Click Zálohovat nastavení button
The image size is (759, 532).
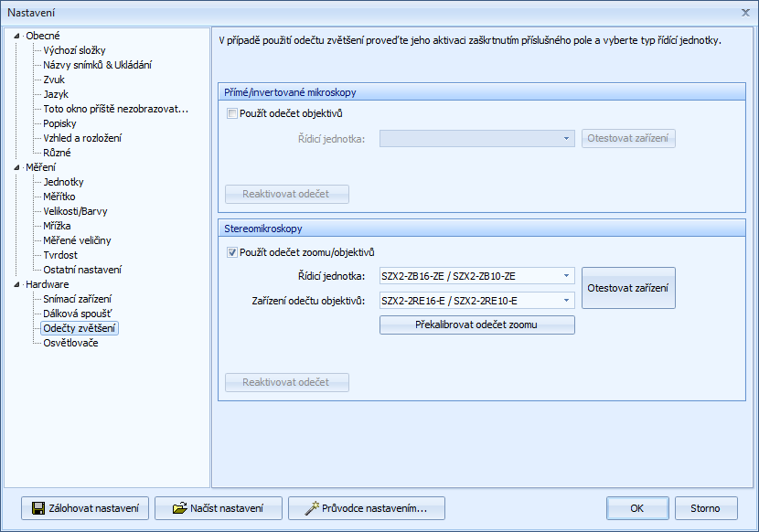[85, 508]
